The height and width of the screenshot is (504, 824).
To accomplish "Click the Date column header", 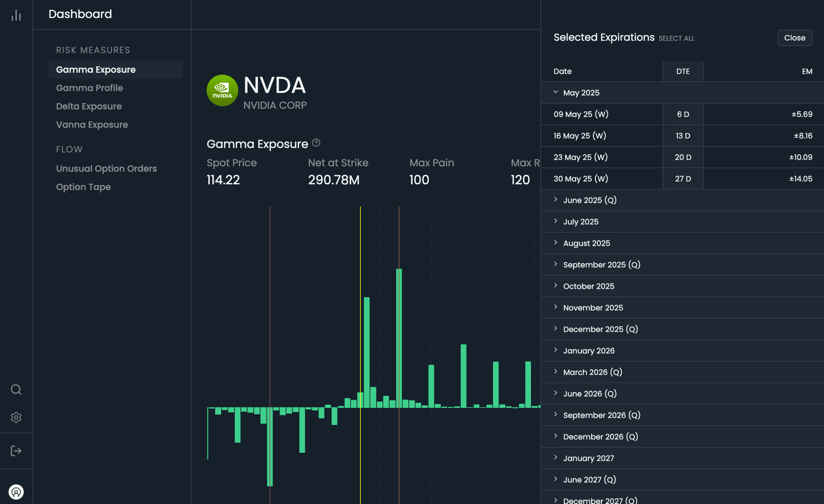I will (563, 71).
